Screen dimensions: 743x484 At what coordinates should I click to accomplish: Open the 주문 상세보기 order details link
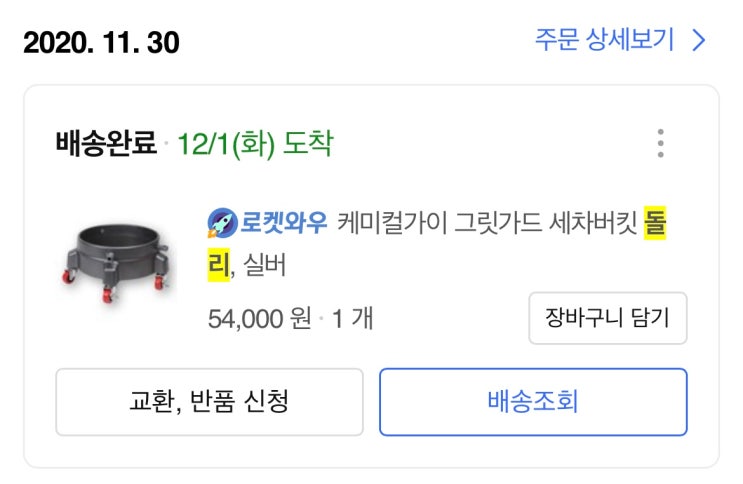[605, 41]
